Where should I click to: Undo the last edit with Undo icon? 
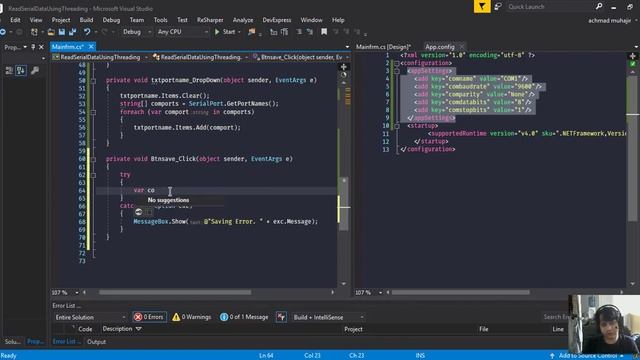point(87,32)
